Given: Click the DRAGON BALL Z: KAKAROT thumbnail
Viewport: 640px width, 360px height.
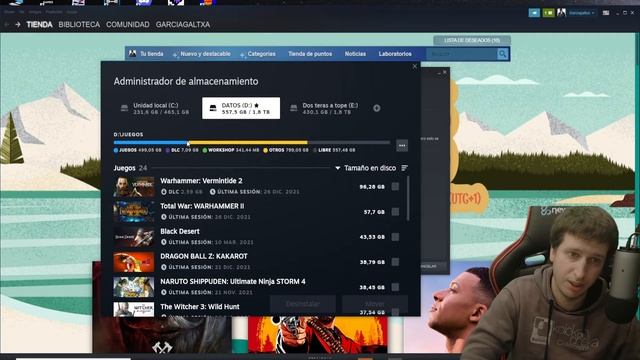Looking at the screenshot, I should click(x=134, y=262).
